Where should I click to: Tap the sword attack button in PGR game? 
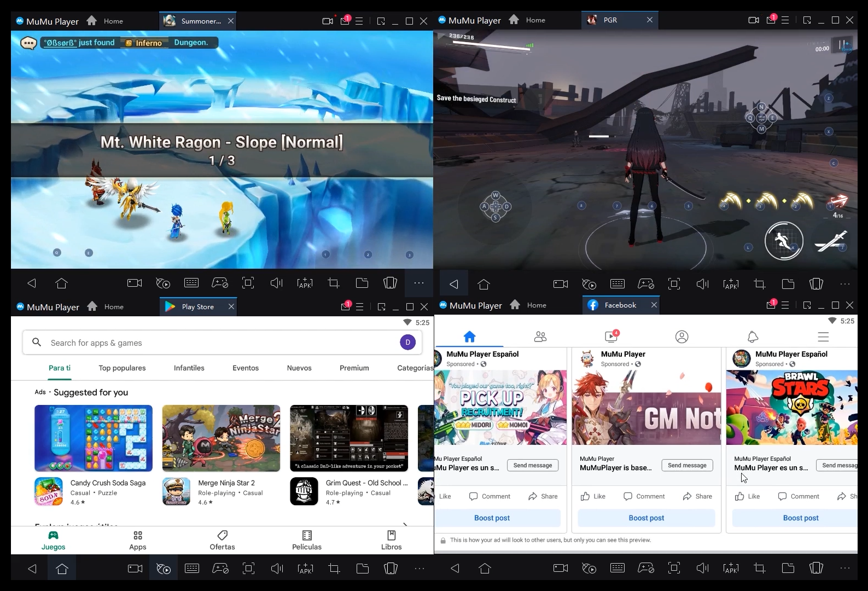pos(831,241)
